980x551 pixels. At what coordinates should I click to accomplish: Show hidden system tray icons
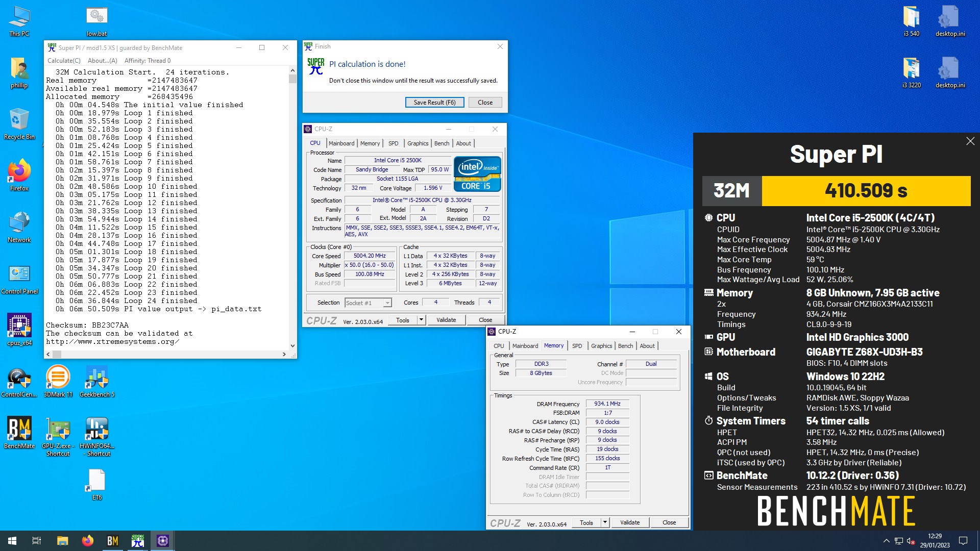tap(886, 541)
